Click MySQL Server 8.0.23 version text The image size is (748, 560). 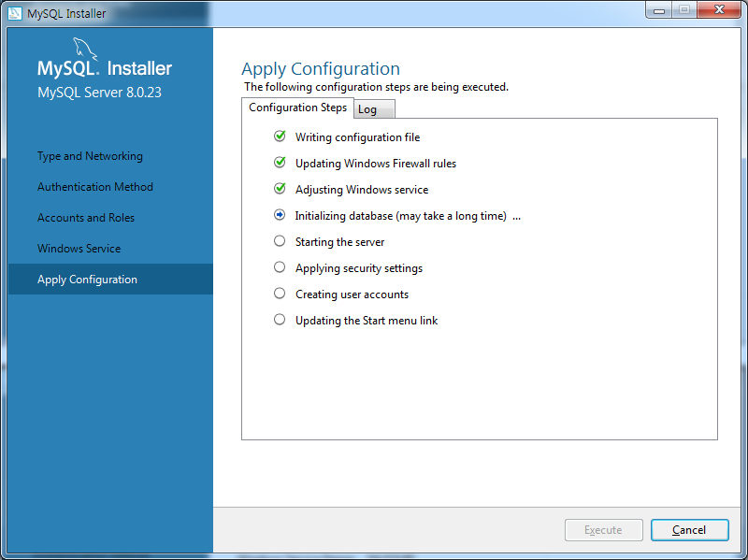tap(100, 92)
